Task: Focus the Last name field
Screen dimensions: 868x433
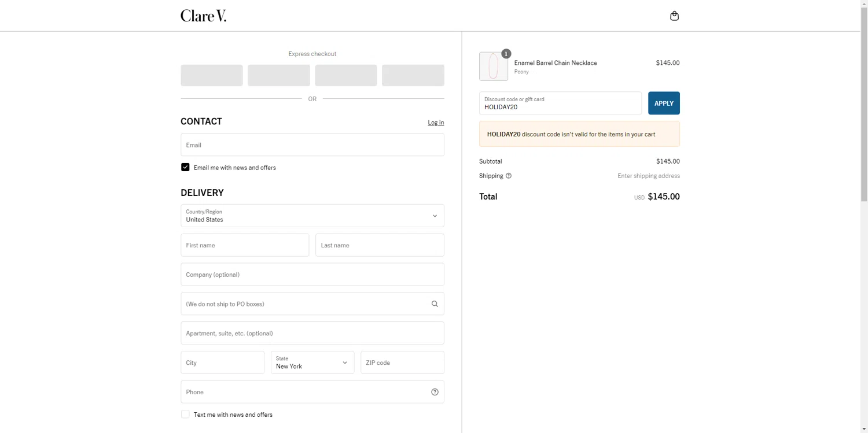Action: coord(380,245)
